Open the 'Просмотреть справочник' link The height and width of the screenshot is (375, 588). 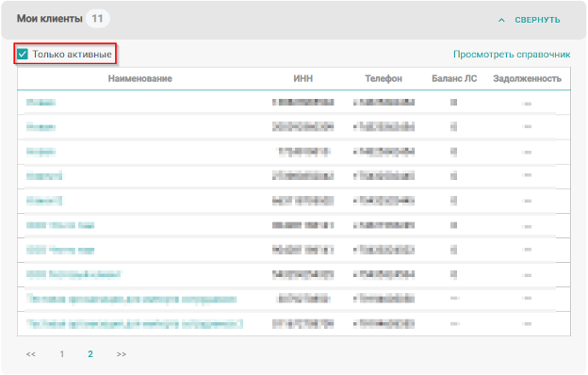(512, 55)
